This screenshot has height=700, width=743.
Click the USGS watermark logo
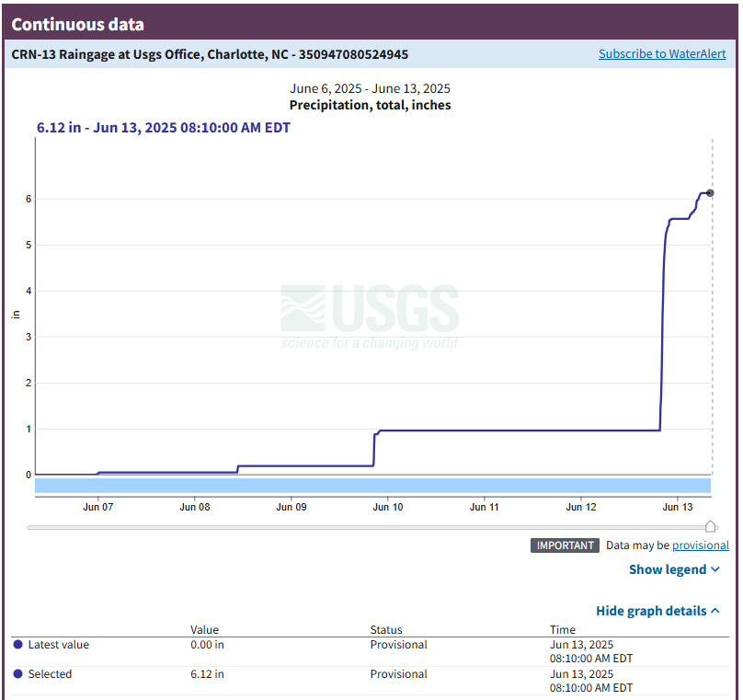[370, 316]
